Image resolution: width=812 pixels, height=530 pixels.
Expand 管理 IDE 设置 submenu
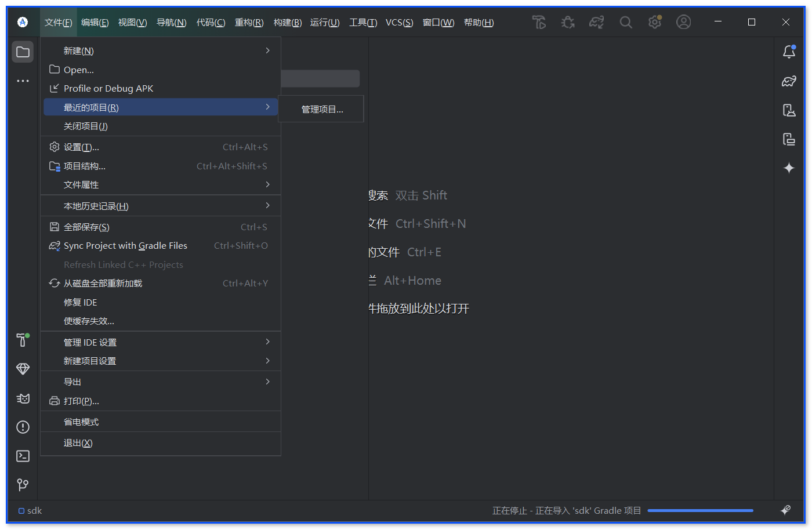click(x=161, y=342)
